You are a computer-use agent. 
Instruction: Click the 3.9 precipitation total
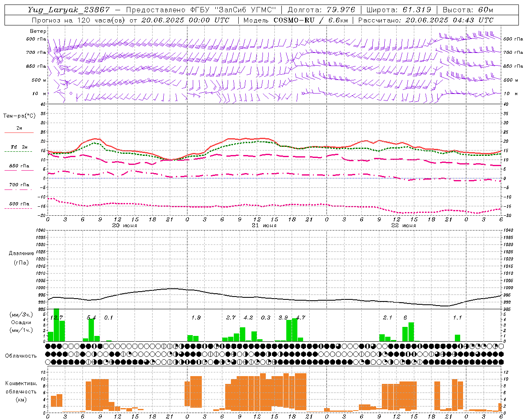point(283,317)
